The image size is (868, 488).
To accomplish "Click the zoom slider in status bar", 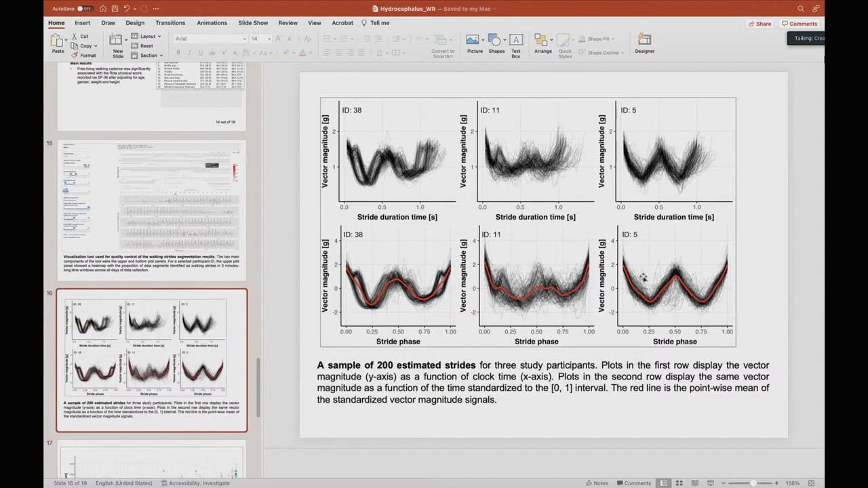I will click(749, 483).
